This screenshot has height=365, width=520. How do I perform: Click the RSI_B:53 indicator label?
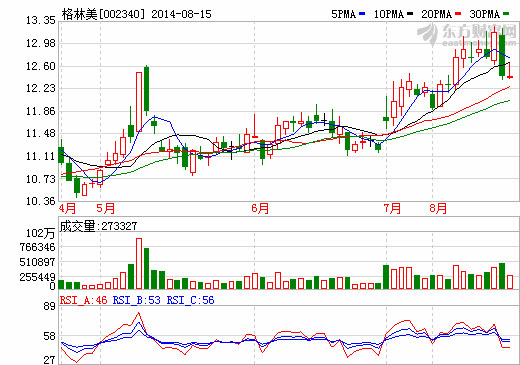[137, 300]
